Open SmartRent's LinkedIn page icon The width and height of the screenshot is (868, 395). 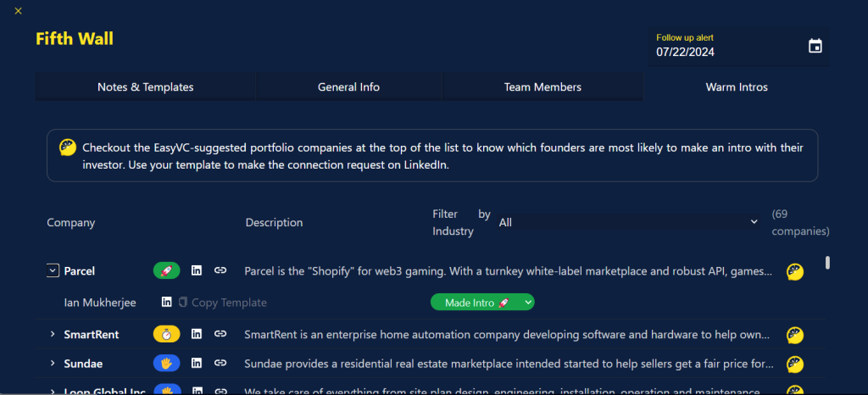(x=197, y=335)
